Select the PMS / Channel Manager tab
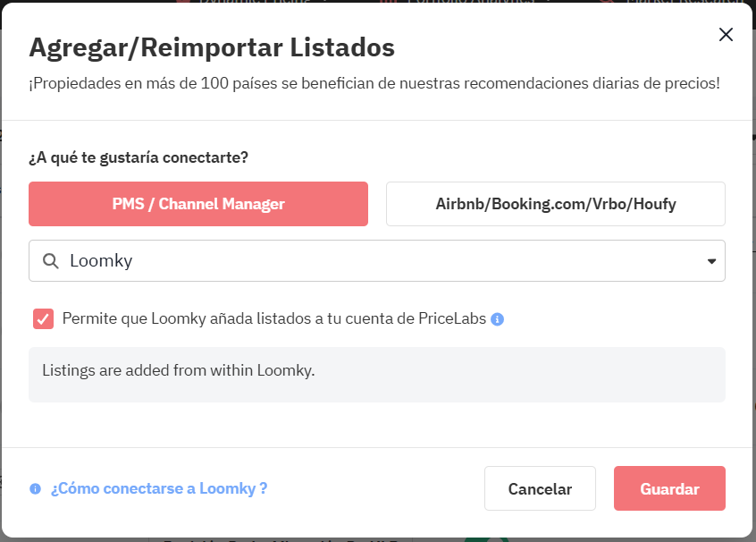Image resolution: width=756 pixels, height=542 pixels. pos(198,204)
